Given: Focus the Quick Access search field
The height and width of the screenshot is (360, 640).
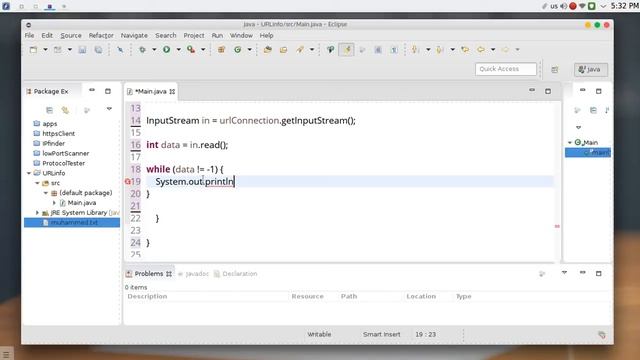Looking at the screenshot, I should tap(506, 69).
